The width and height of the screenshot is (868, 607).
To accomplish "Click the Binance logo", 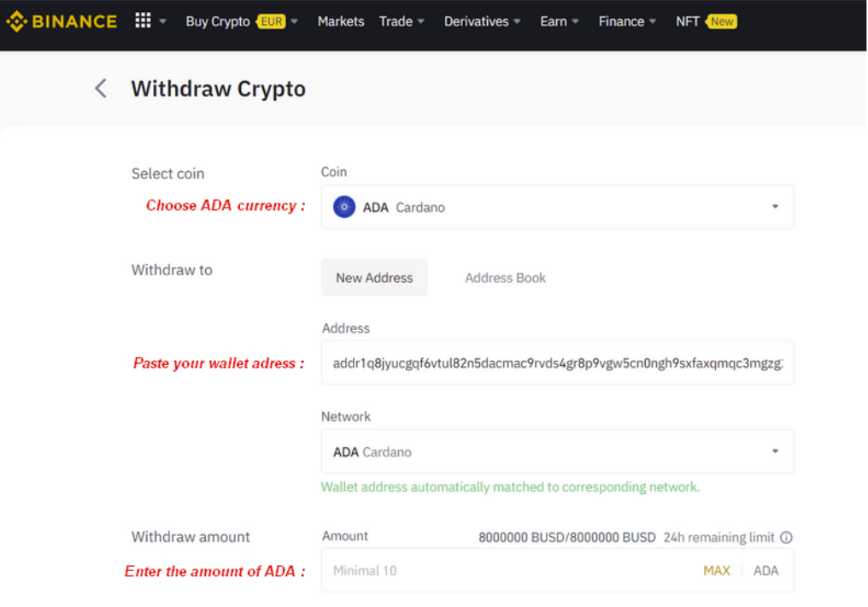I will (x=62, y=21).
